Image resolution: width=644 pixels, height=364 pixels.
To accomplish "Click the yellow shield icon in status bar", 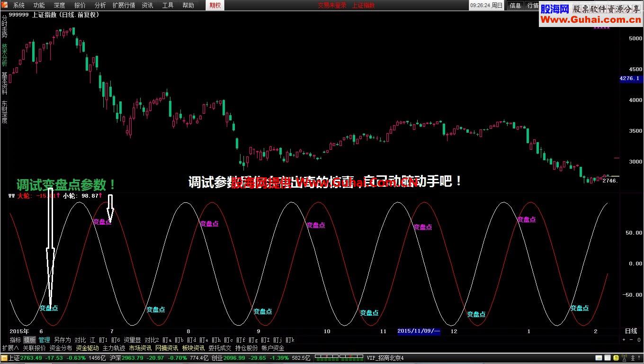I will [616, 358].
